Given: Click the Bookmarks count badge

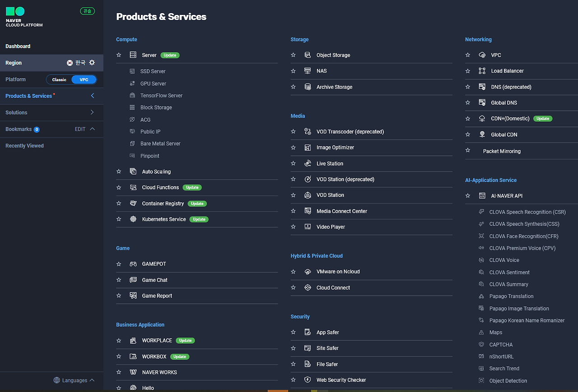Looking at the screenshot, I should coord(37,129).
